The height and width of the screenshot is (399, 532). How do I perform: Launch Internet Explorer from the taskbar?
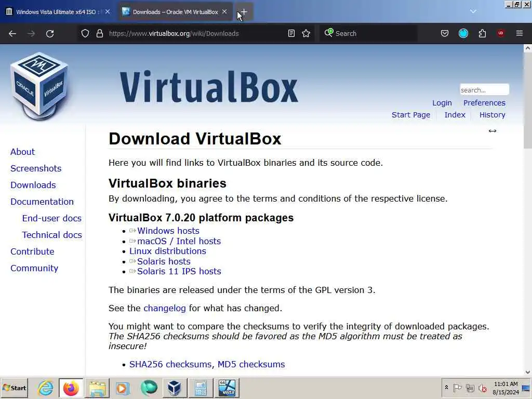46,388
